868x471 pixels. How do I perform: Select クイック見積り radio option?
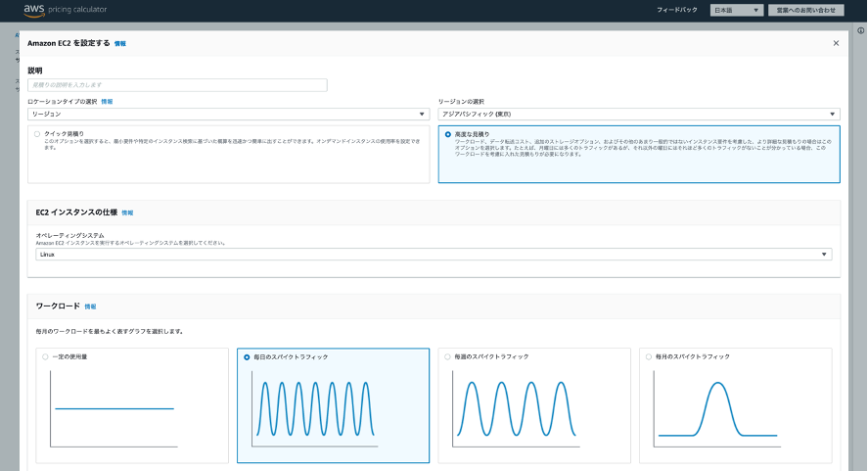pyautogui.click(x=37, y=133)
